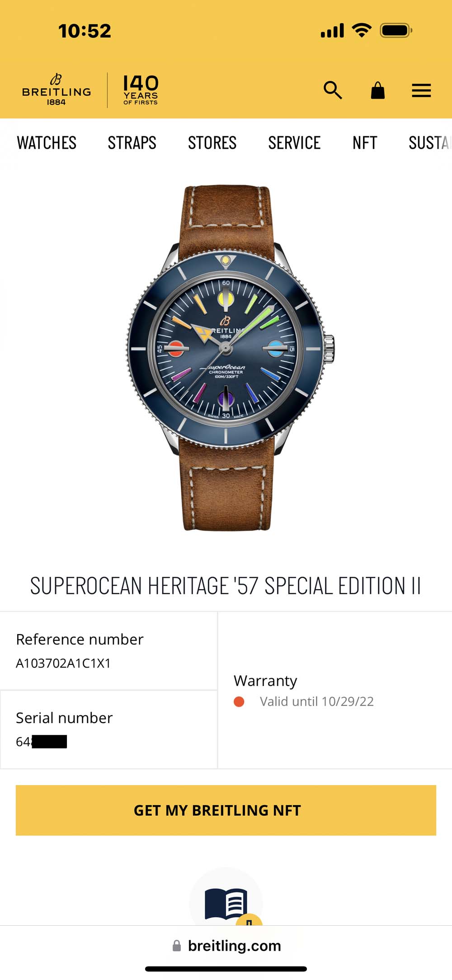Click the Breitling 1884 logo
Screen dimensions: 452x980
[56, 90]
